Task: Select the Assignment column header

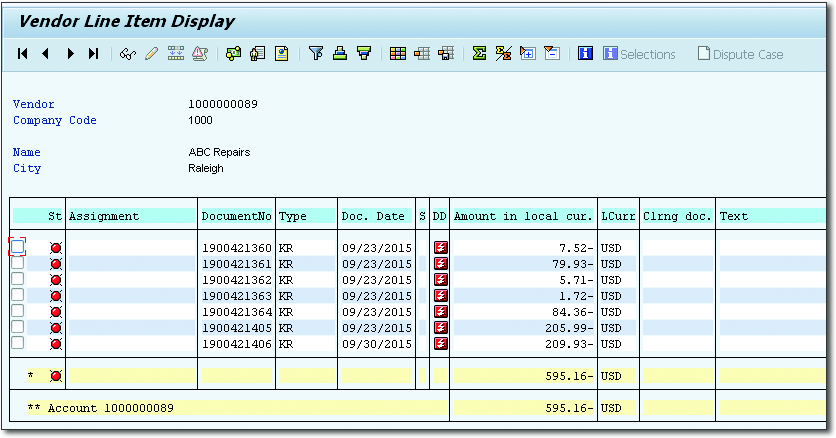Action: coord(131,216)
